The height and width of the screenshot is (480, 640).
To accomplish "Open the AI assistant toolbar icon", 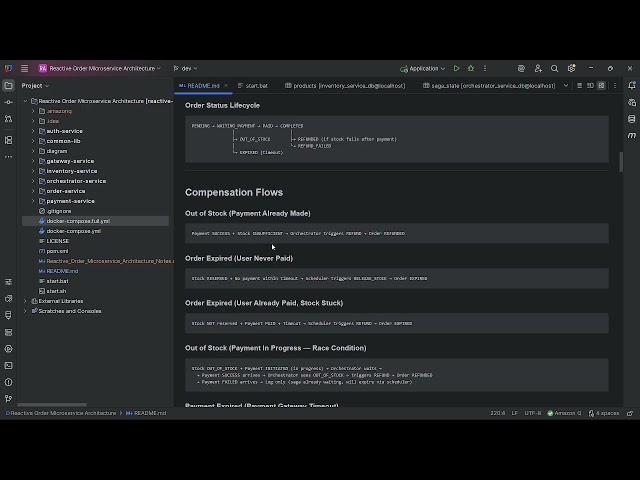I will pyautogui.click(x=521, y=69).
